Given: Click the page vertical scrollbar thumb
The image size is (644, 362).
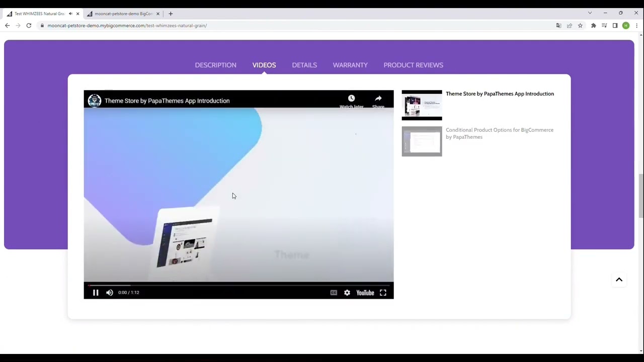Looking at the screenshot, I should 641,196.
